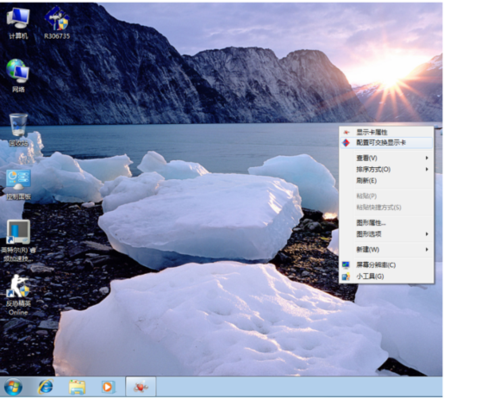
Task: Select the 控制面板 desktop icon
Action: click(18, 185)
